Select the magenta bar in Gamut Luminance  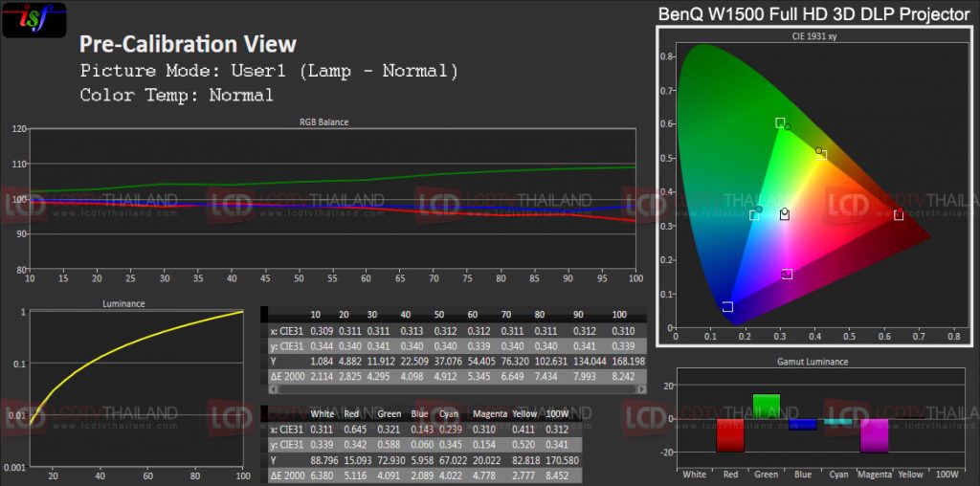point(875,435)
